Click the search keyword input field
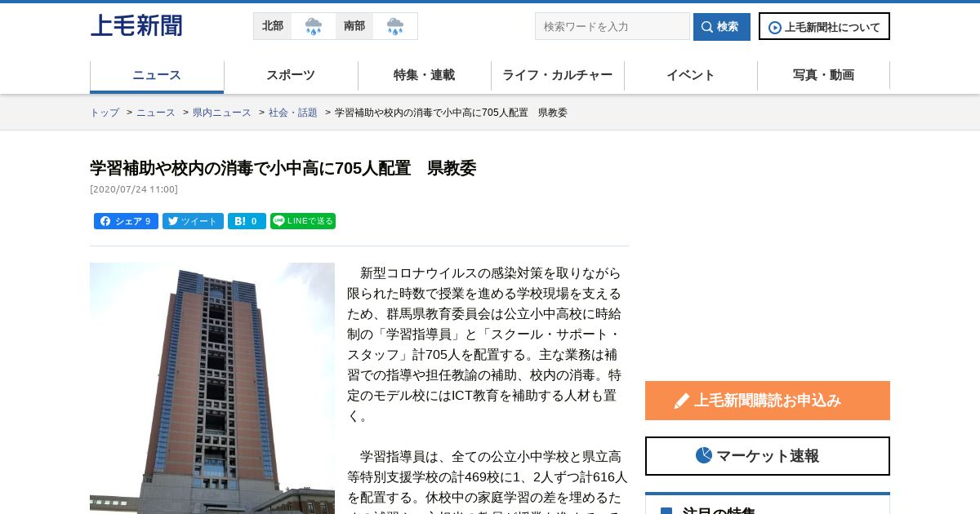Screen dimensions: 980x514 pyautogui.click(x=612, y=26)
